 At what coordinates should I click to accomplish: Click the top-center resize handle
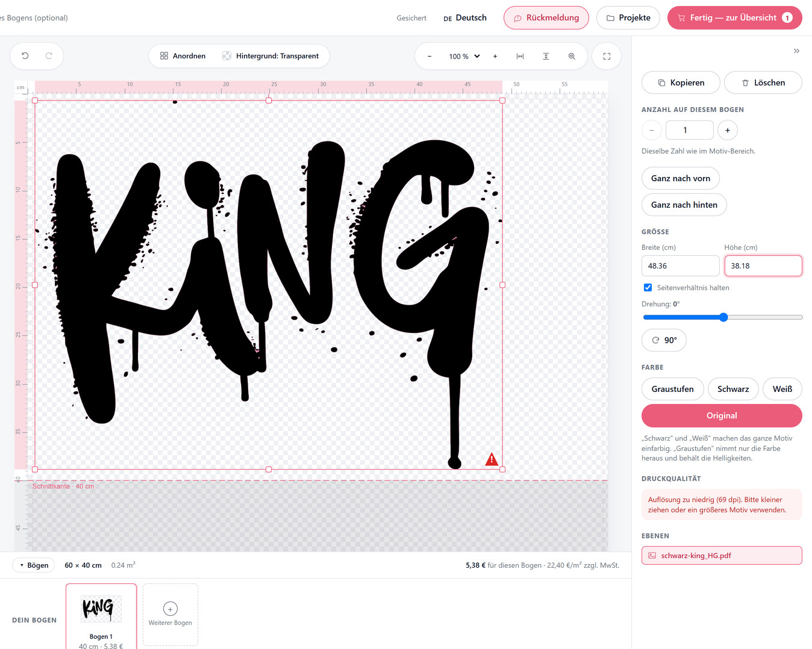click(x=269, y=101)
